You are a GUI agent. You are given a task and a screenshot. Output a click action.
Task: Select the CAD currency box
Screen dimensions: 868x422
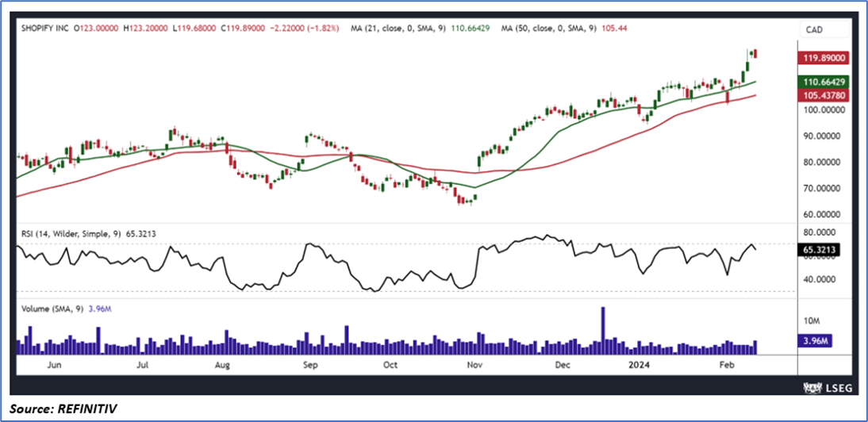tap(824, 29)
